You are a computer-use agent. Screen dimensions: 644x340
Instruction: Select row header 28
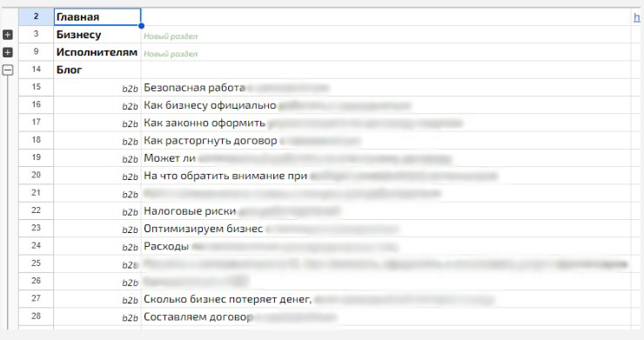click(37, 317)
